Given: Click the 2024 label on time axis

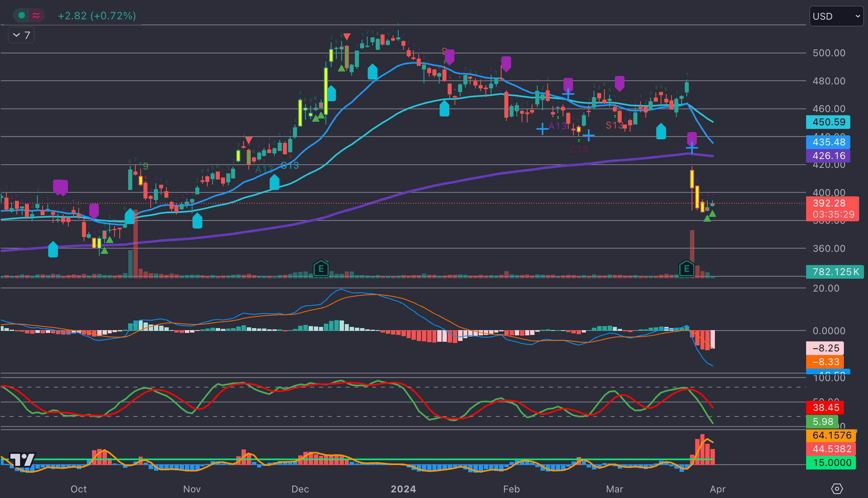Looking at the screenshot, I should (x=403, y=489).
